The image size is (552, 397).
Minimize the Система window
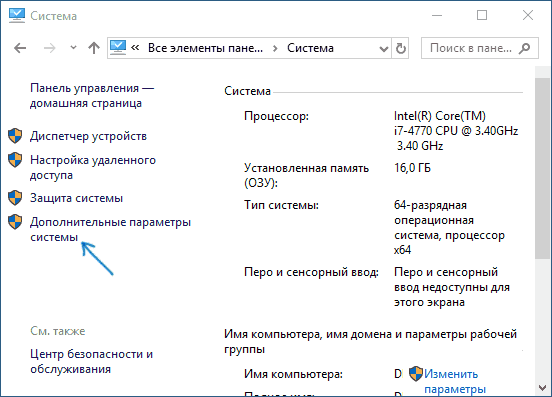tap(437, 15)
